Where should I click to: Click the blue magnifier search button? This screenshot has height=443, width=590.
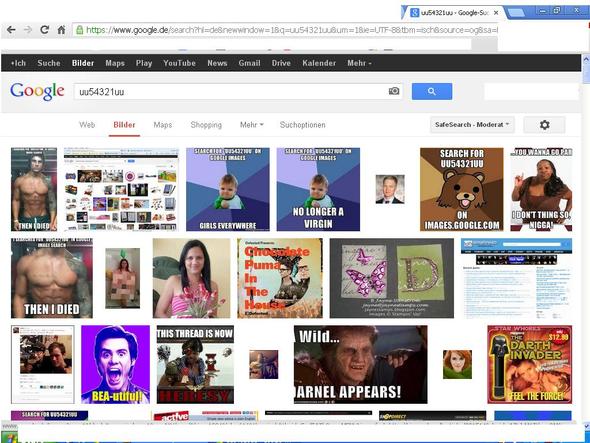pyautogui.click(x=432, y=91)
